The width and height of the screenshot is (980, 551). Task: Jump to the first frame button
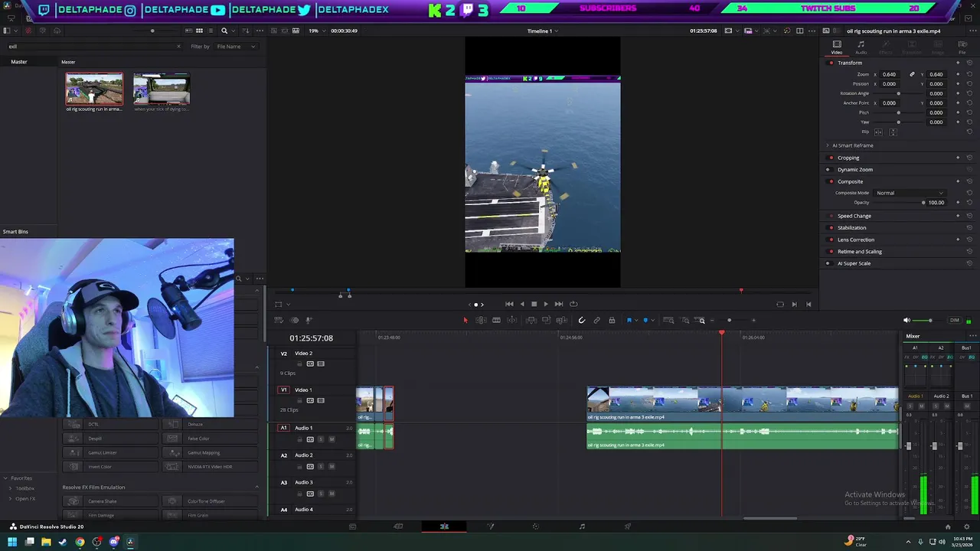tap(509, 304)
